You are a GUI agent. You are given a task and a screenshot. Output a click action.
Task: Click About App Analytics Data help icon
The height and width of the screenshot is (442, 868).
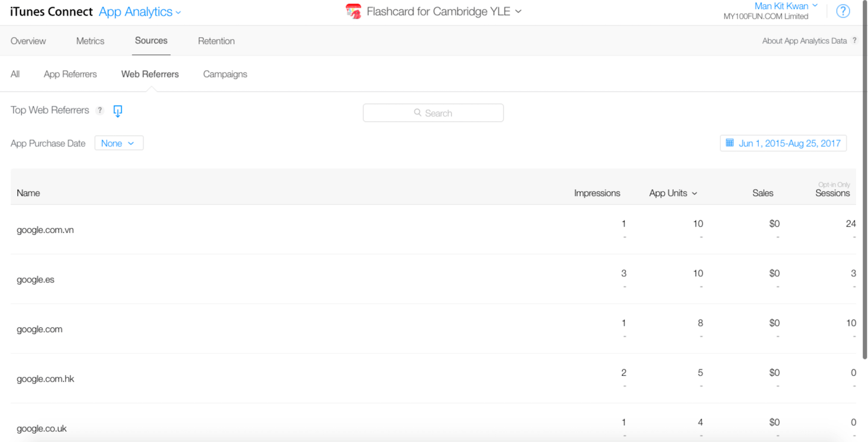point(854,41)
